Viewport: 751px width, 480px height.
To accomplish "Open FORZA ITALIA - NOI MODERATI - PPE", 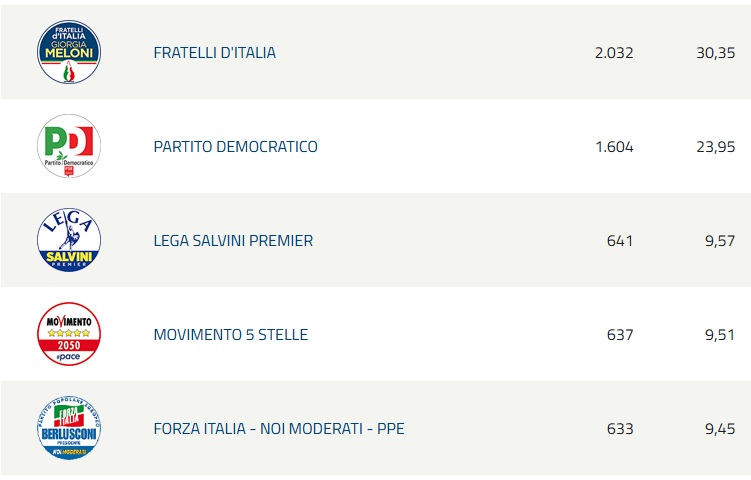I will (279, 429).
